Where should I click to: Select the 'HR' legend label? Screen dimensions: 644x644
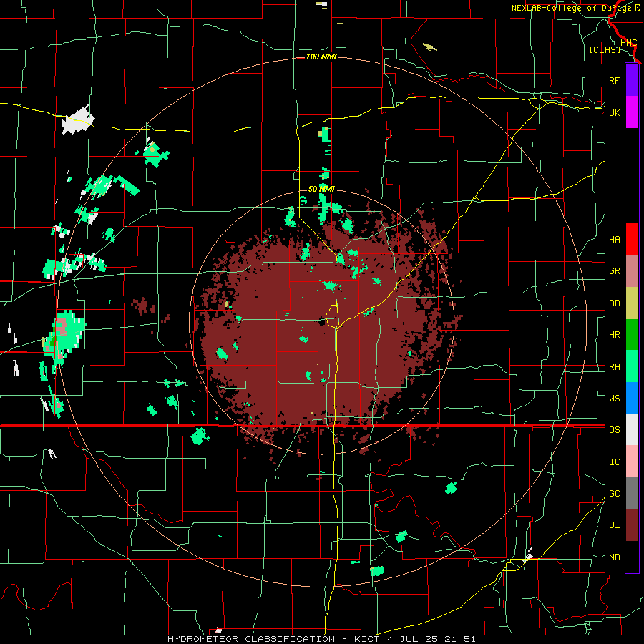point(614,335)
